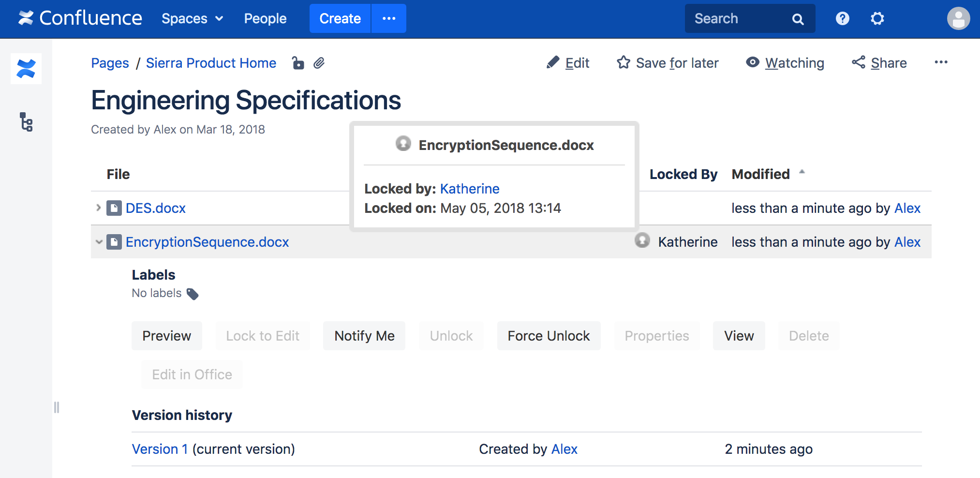Toggle Watching for this page
980x478 pixels.
click(785, 63)
